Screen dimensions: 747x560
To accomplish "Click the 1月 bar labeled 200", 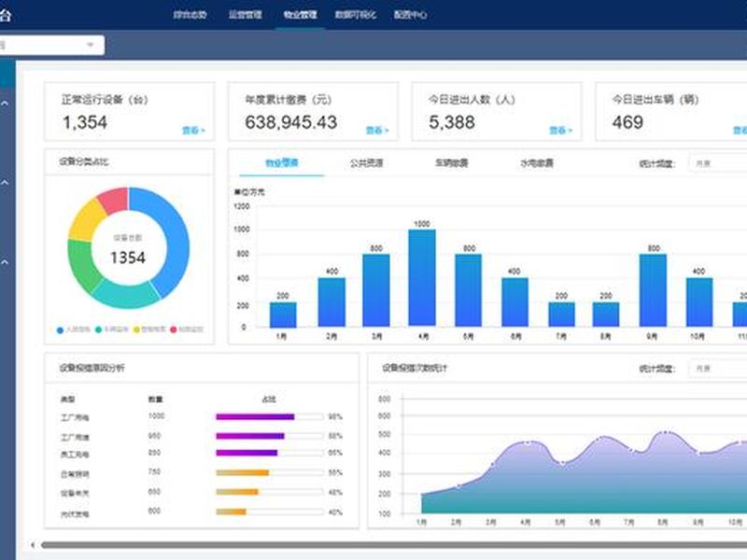I will [283, 315].
